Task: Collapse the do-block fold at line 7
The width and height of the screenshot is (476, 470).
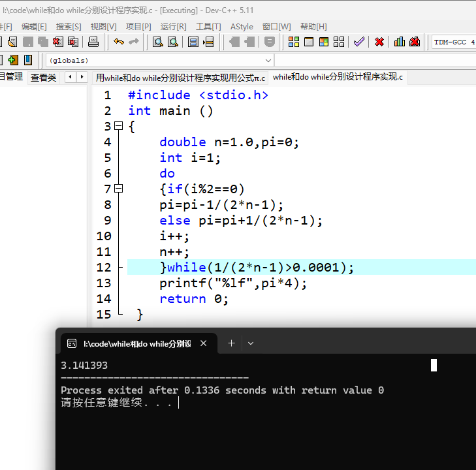Action: coord(118,189)
